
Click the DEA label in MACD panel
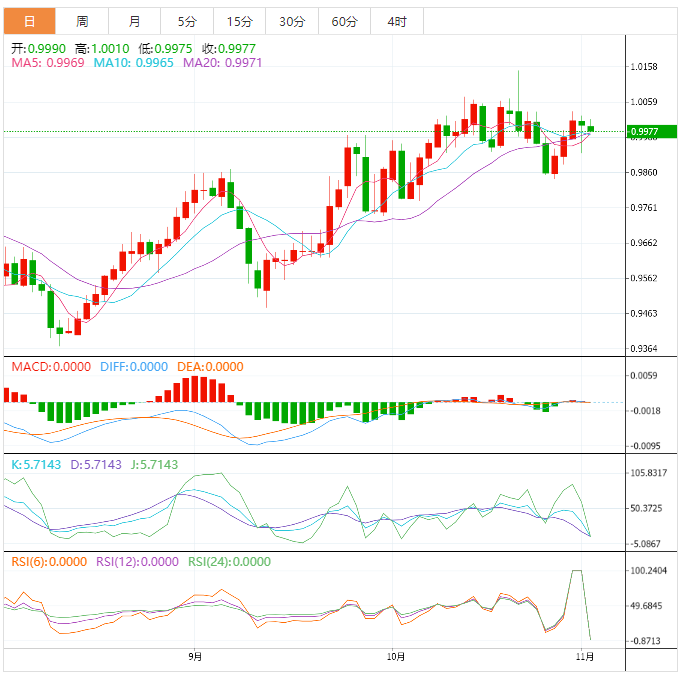[210, 367]
